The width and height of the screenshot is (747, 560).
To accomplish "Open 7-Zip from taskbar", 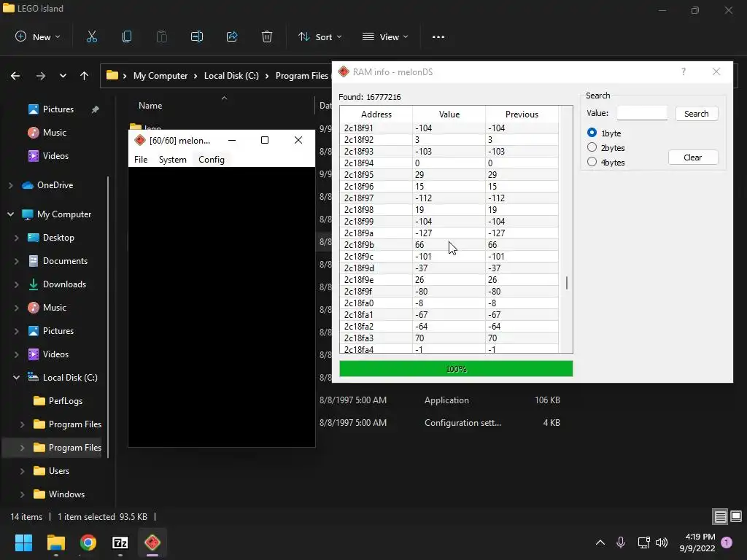I will (120, 542).
